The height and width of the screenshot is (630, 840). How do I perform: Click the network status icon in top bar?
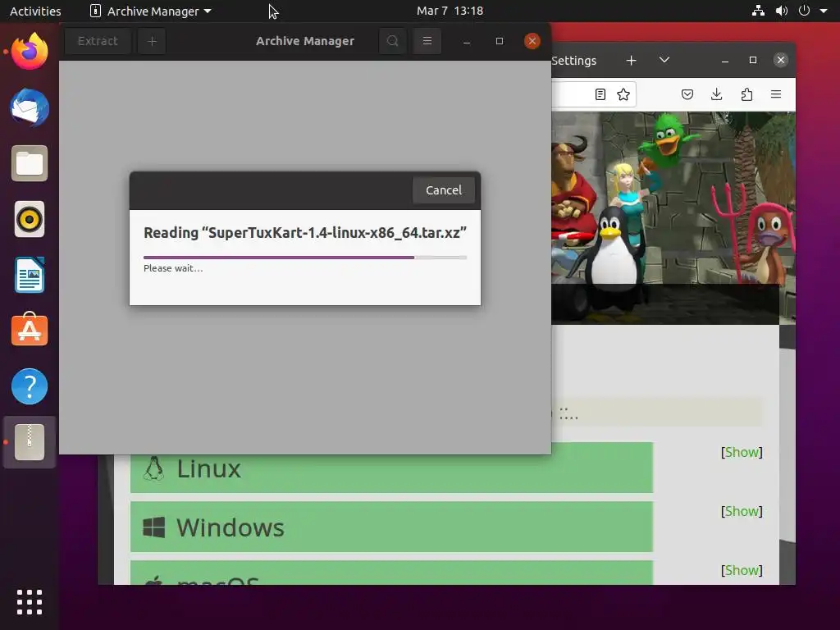pyautogui.click(x=758, y=11)
